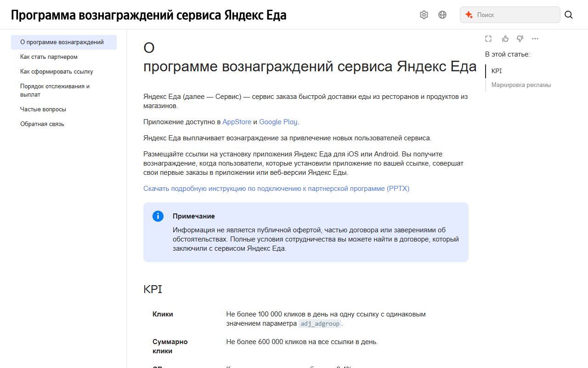
Task: Click the Суммарно клики row label
Action: pyautogui.click(x=170, y=346)
